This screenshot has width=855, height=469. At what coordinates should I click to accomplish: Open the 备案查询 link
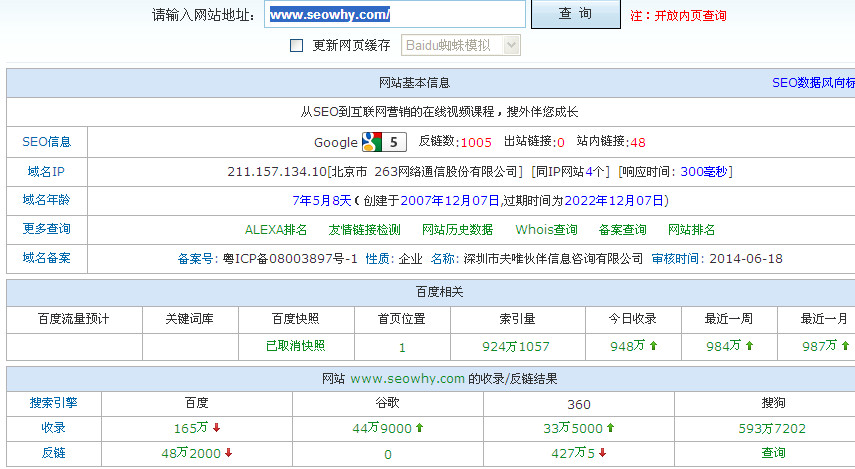[x=622, y=230]
